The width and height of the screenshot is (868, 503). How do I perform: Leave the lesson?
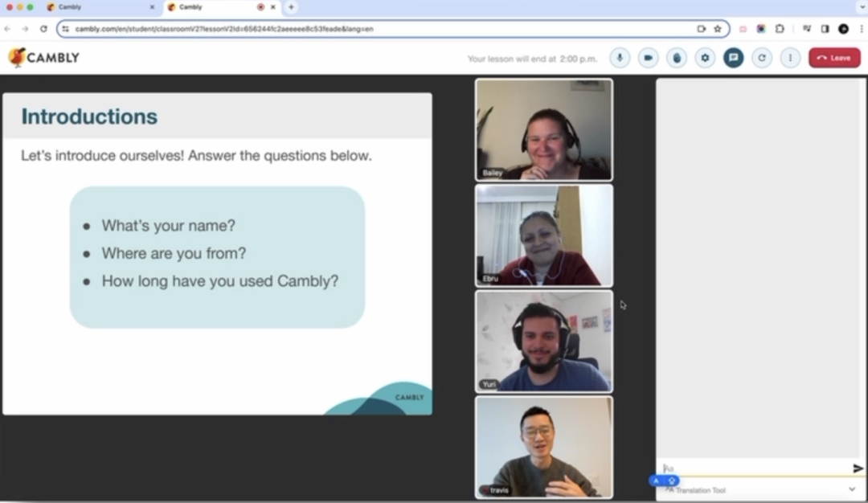click(x=834, y=58)
